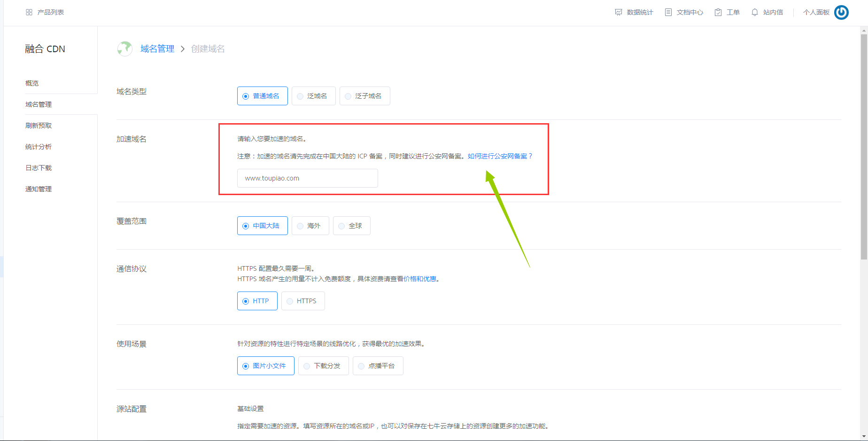
Task: Open 统计分析 sidebar entry
Action: click(x=38, y=146)
